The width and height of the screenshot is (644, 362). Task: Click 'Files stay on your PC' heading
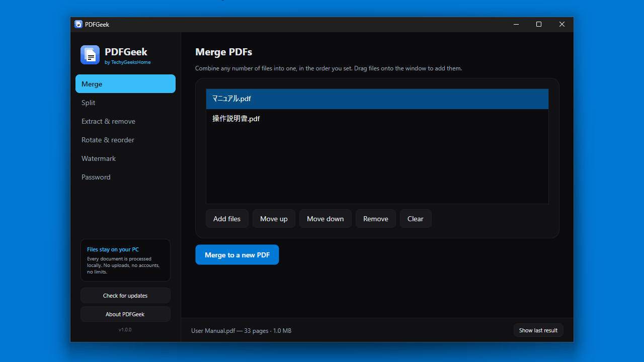[113, 249]
